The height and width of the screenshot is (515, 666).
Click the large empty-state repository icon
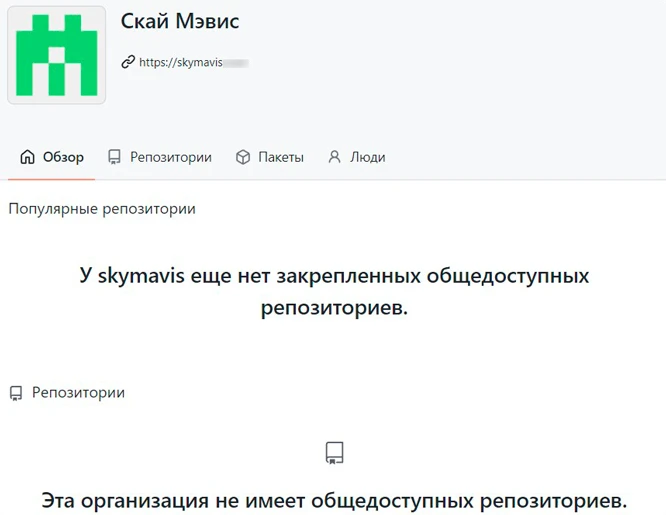pos(334,453)
